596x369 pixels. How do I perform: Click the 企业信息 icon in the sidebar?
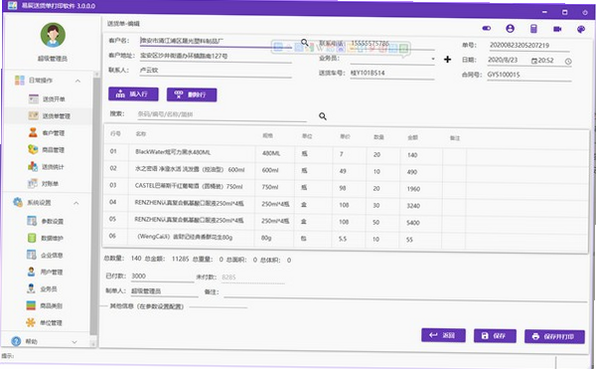[32, 255]
